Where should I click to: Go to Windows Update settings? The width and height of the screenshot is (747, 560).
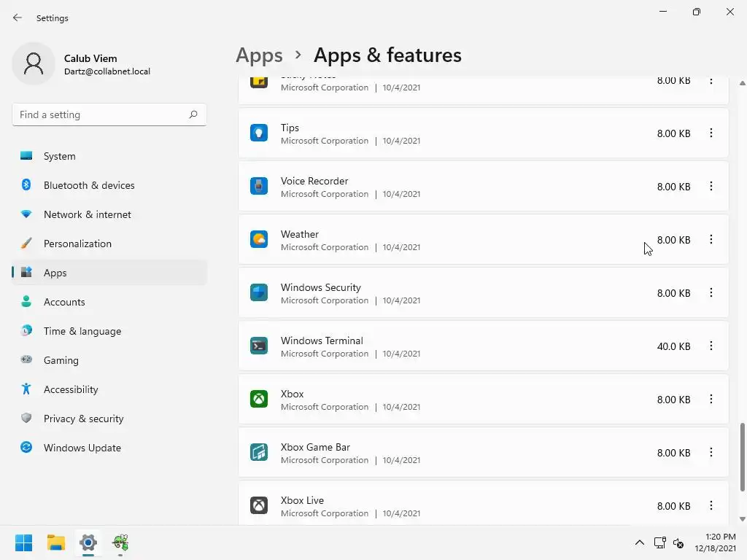pyautogui.click(x=82, y=448)
